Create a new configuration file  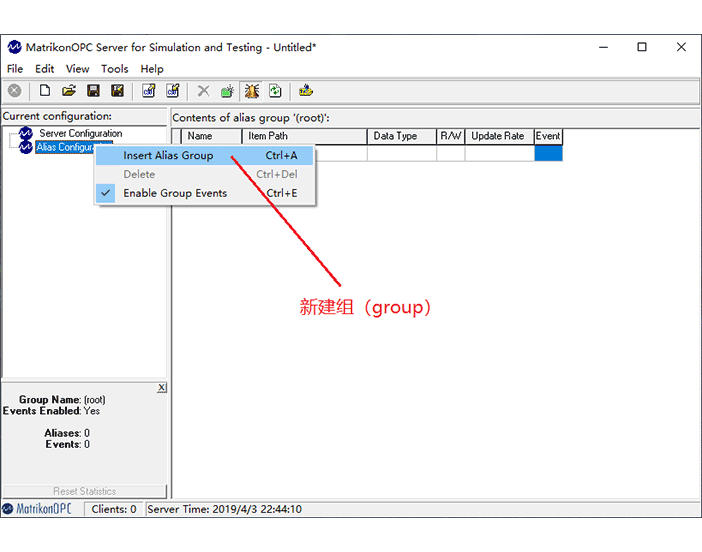(x=45, y=91)
